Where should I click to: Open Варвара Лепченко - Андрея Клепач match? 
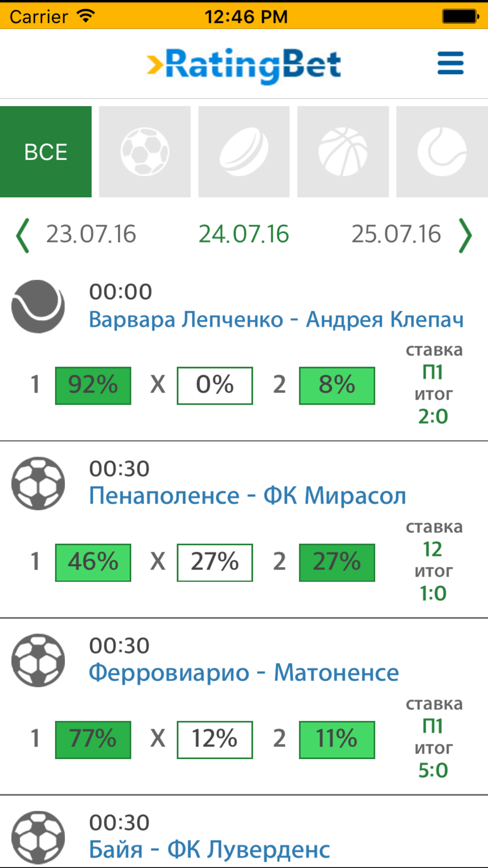click(276, 320)
